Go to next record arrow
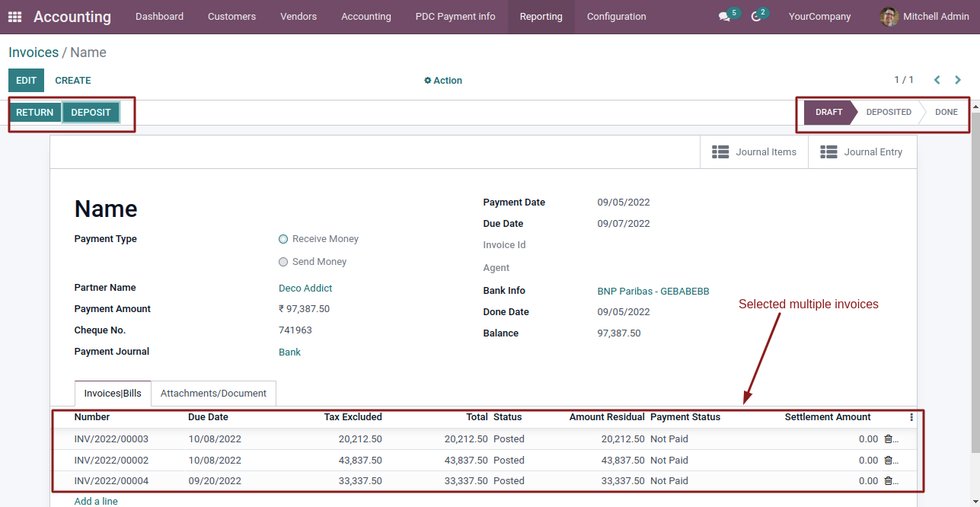This screenshot has width=980, height=507. 958,80
